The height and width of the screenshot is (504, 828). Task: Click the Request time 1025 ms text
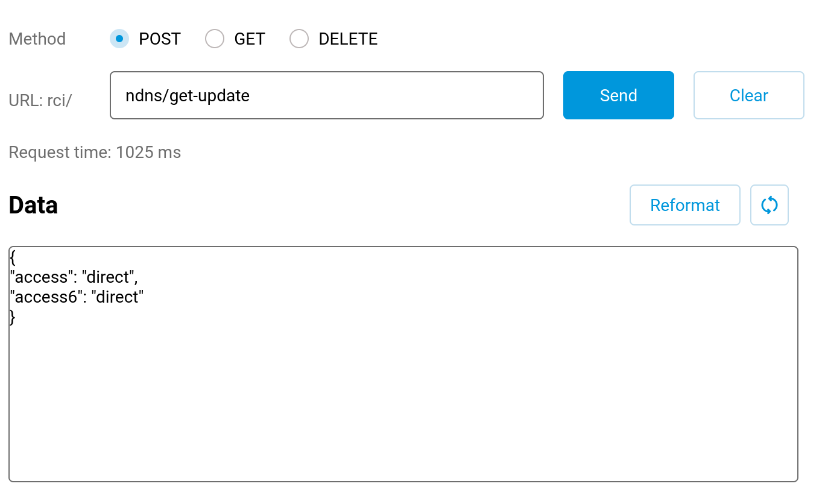[x=95, y=152]
